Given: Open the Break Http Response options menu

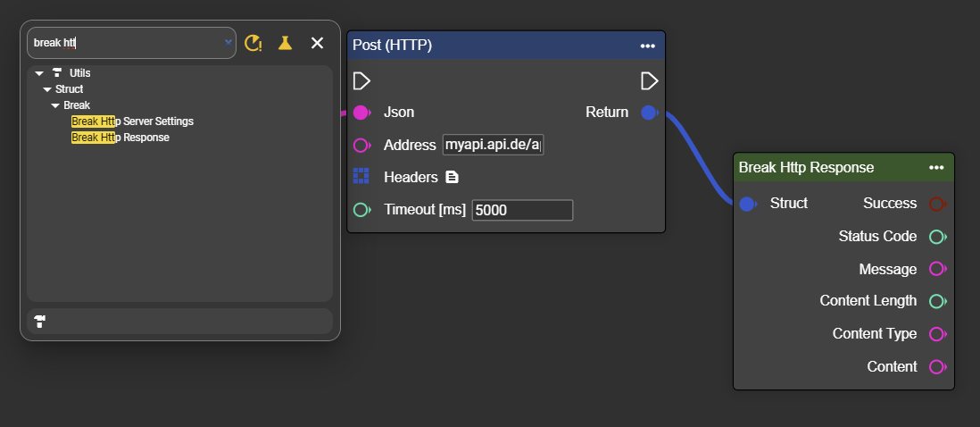Looking at the screenshot, I should click(x=936, y=168).
